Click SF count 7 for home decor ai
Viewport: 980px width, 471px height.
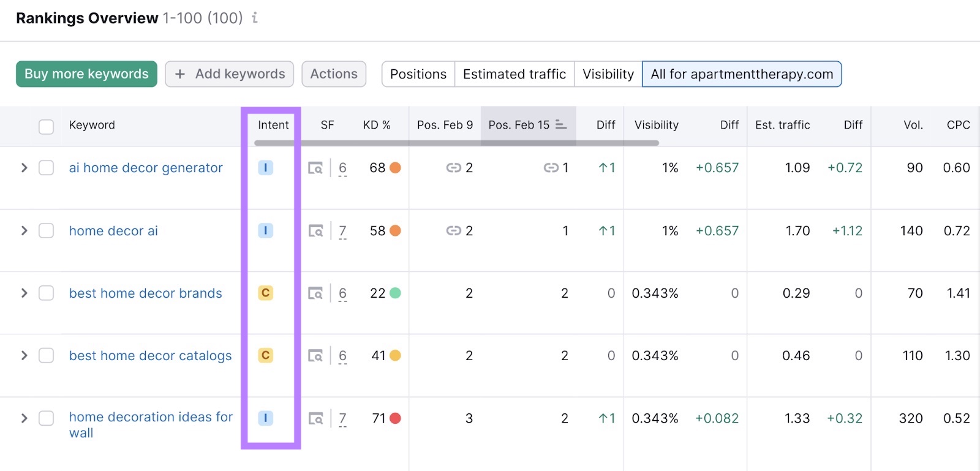(342, 232)
